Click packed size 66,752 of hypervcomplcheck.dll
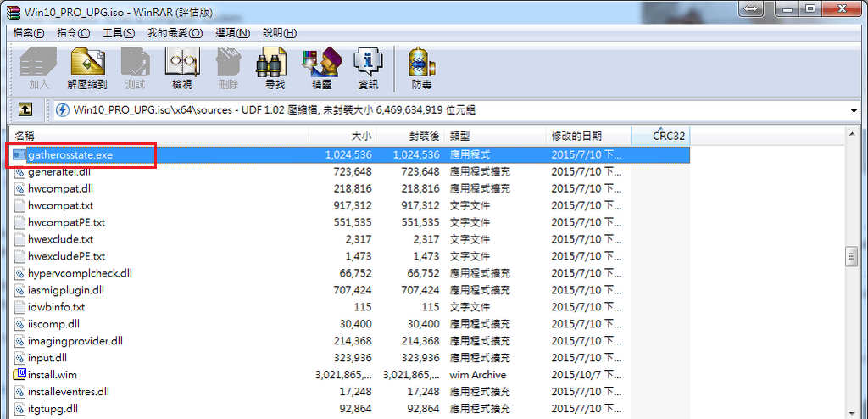868x419 pixels. [x=423, y=273]
